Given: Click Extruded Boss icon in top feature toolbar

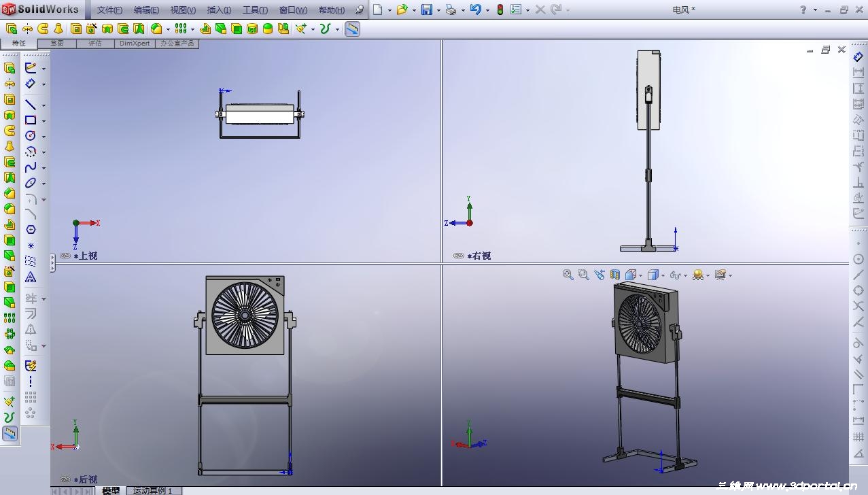Looking at the screenshot, I should click(x=11, y=29).
